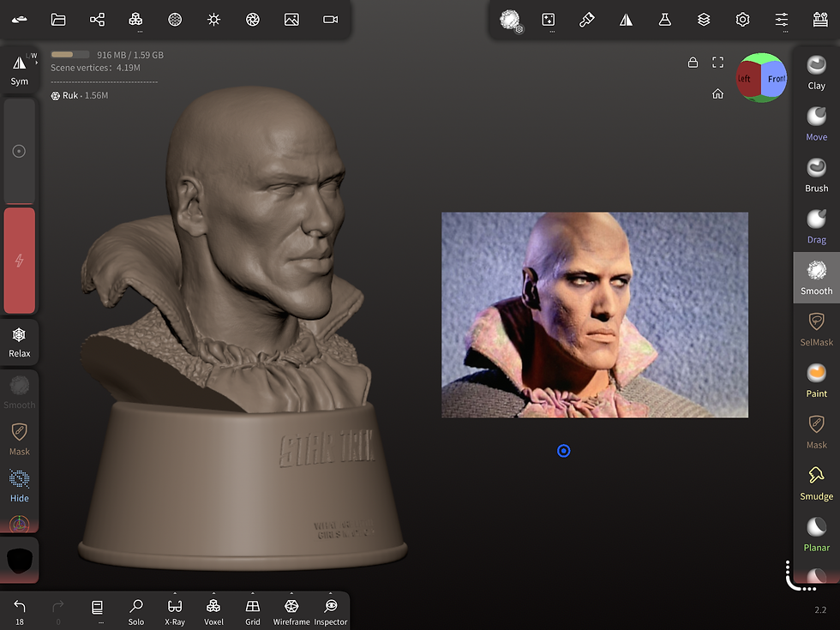This screenshot has height=630, width=840.
Task: Select the Smooth tool in right panel
Action: pos(816,278)
